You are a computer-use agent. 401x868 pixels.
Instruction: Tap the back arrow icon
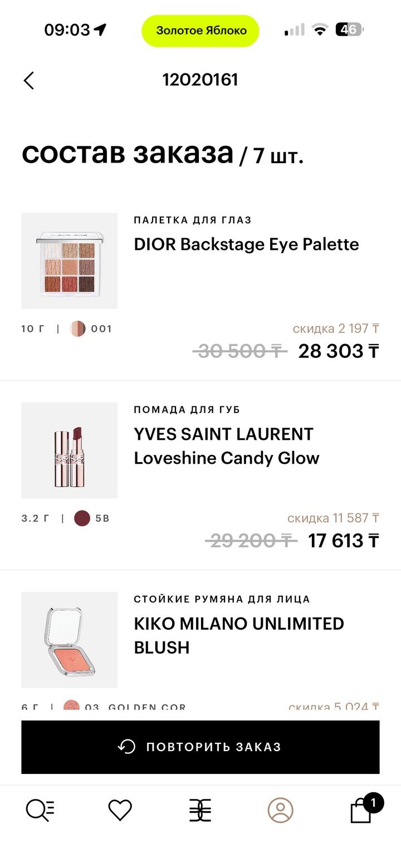(29, 81)
